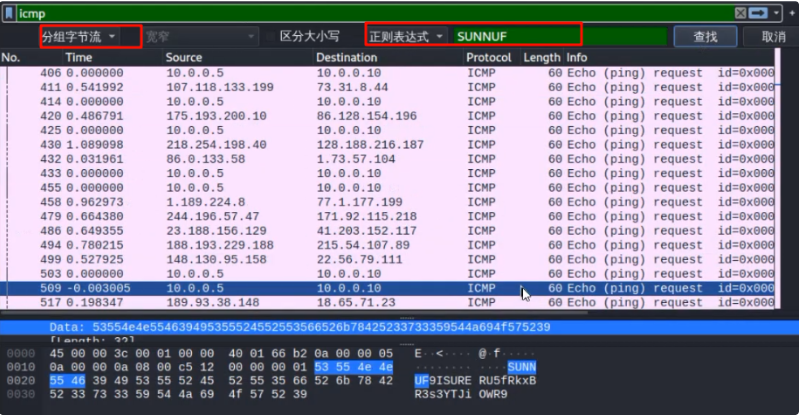799x417 pixels.
Task: Select packet number 433
Action: (x=387, y=173)
